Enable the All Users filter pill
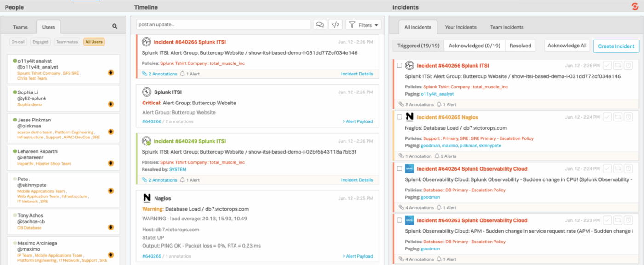 click(x=94, y=41)
